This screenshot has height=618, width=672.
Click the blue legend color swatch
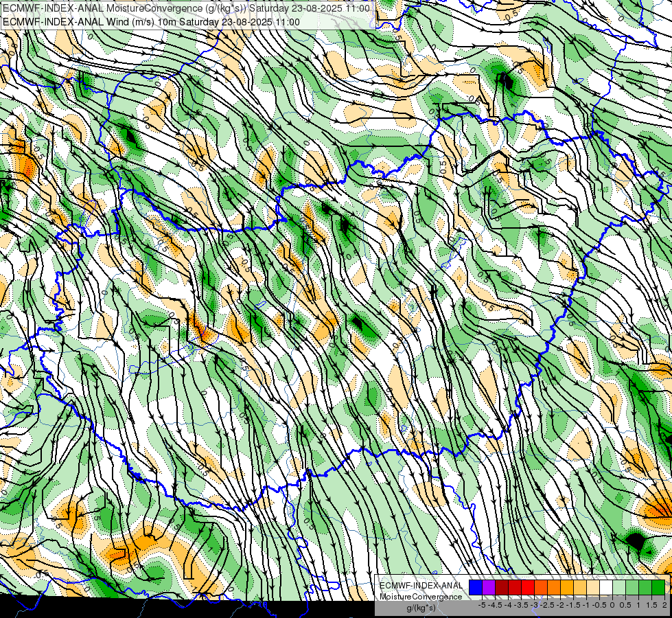coord(476,588)
